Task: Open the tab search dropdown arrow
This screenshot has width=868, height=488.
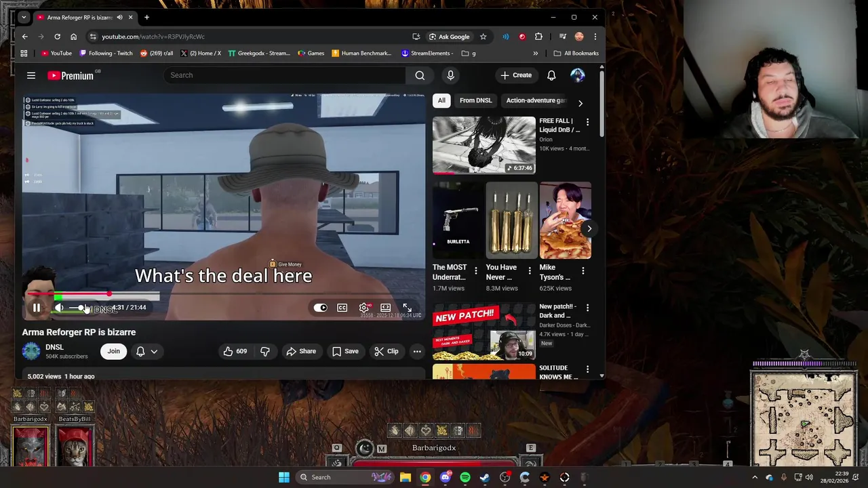Action: click(x=24, y=18)
